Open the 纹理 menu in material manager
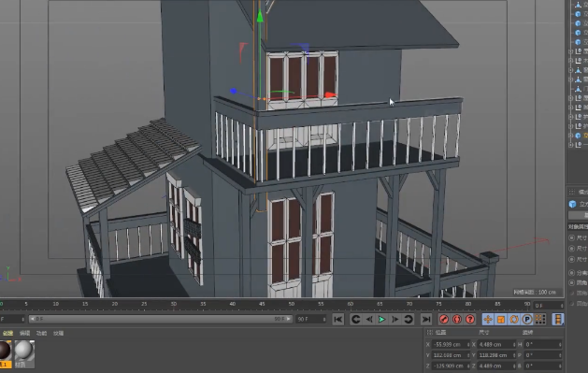Image resolution: width=588 pixels, height=373 pixels. pyautogui.click(x=58, y=333)
